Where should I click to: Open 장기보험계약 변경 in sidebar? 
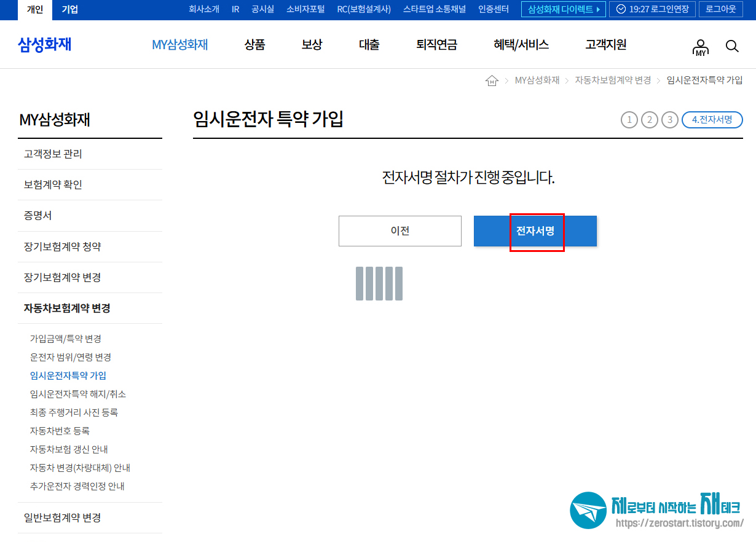pos(90,278)
